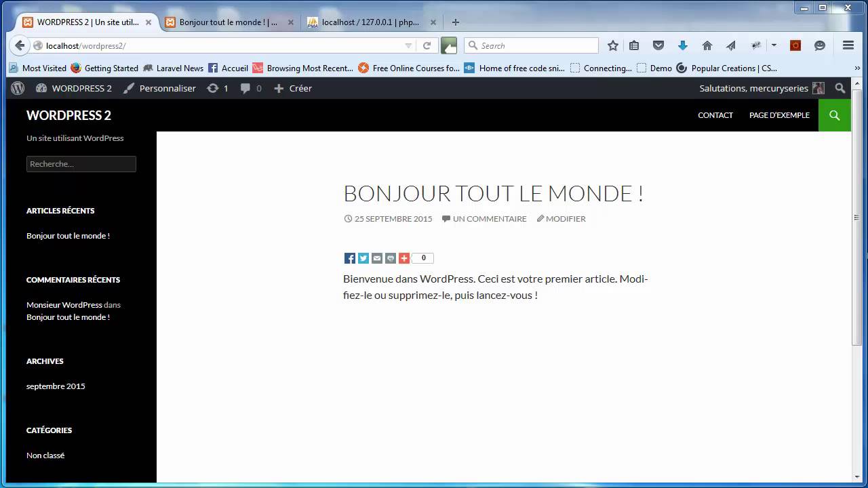
Task: Open the CONTACT page link
Action: (715, 115)
